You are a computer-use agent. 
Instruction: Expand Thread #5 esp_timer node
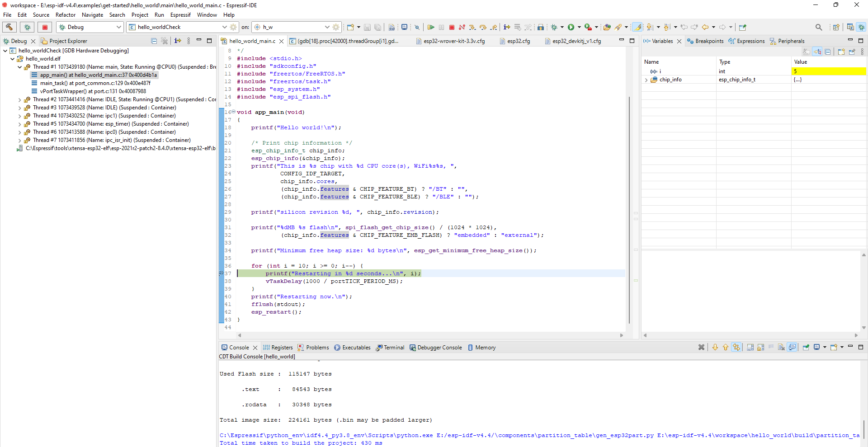pyautogui.click(x=20, y=124)
